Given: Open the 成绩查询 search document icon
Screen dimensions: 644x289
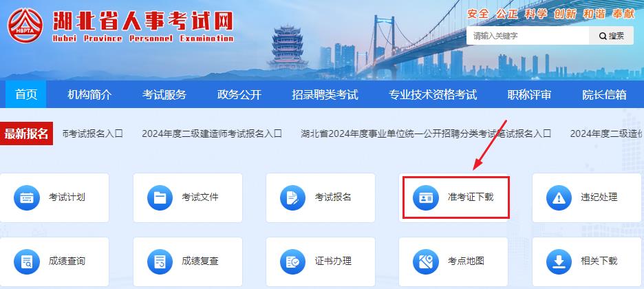Looking at the screenshot, I should tap(27, 261).
